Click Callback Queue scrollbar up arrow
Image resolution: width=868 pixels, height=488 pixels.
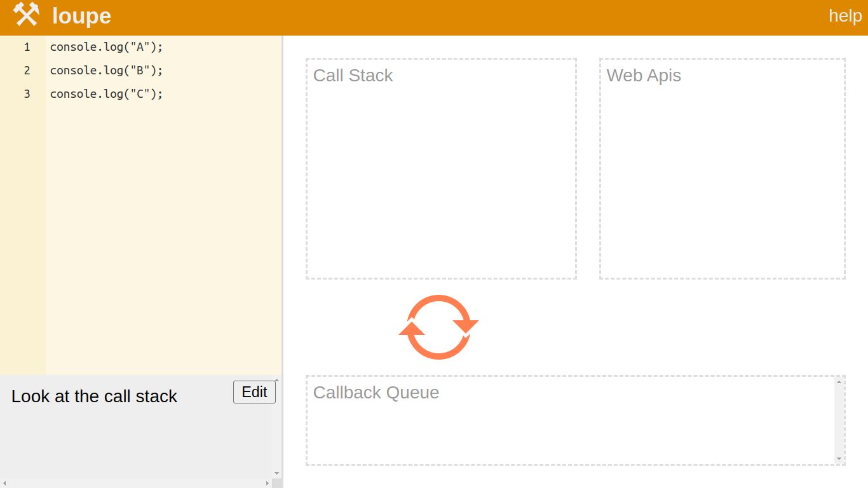pyautogui.click(x=839, y=382)
